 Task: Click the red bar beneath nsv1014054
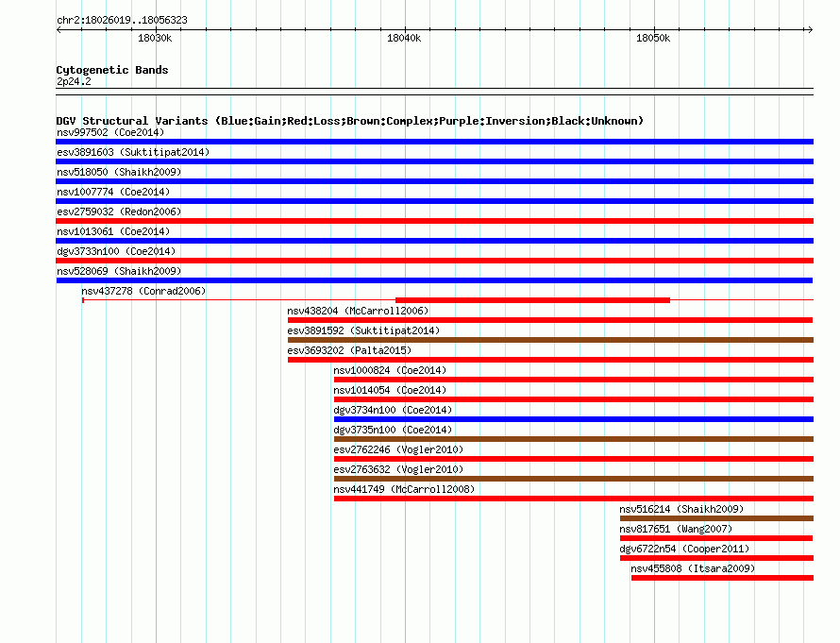573,399
